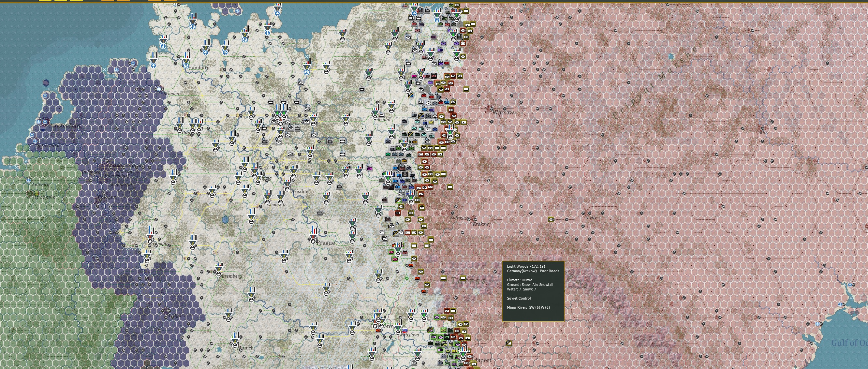Screen dimensions: 868x369
Task: Select the port anchor icon beside Bremen
Action: (158, 89)
